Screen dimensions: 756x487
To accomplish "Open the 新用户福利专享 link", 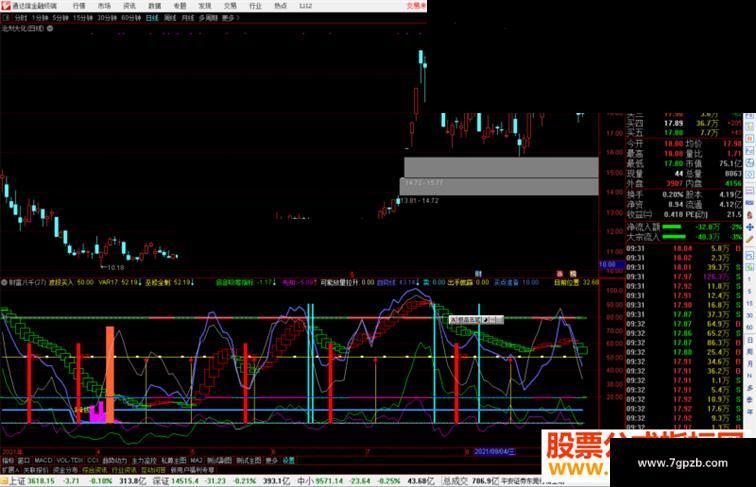I will pos(192,470).
